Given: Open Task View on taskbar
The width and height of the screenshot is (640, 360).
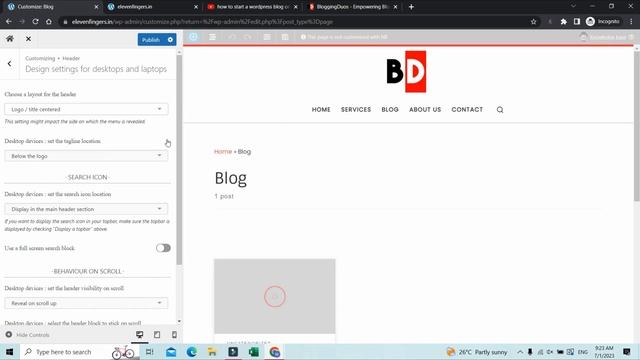Looking at the screenshot, I should point(149,352).
